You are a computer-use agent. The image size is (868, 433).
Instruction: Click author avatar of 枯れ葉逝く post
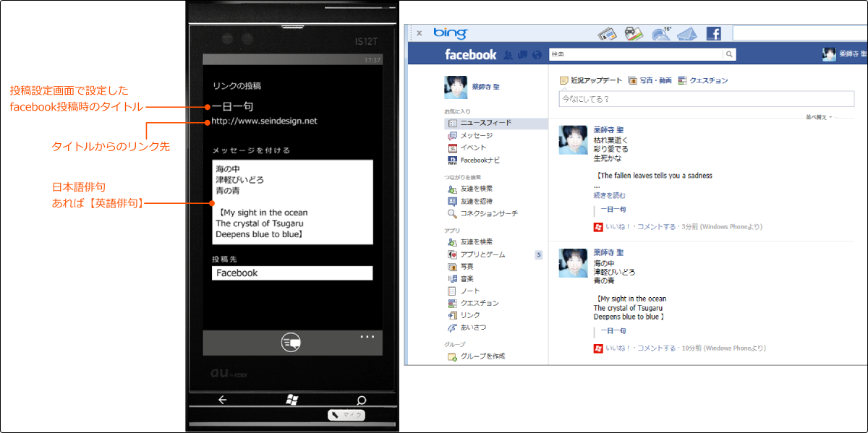tap(573, 140)
